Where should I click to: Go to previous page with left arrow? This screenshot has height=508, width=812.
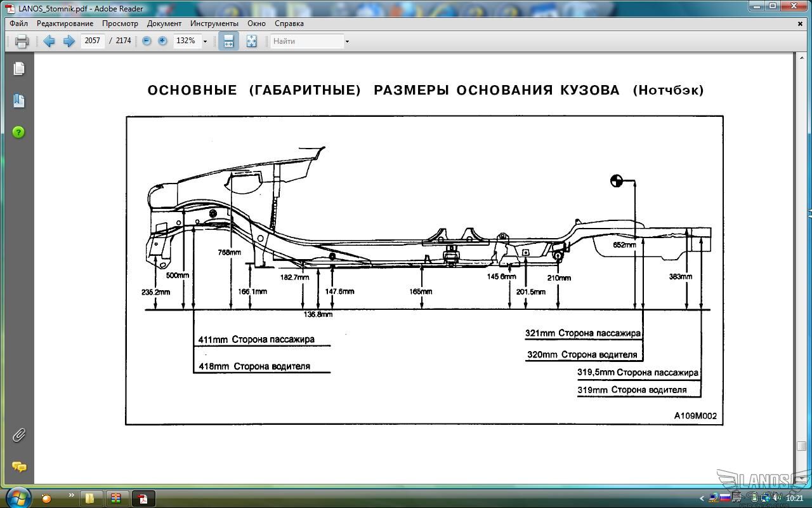49,41
